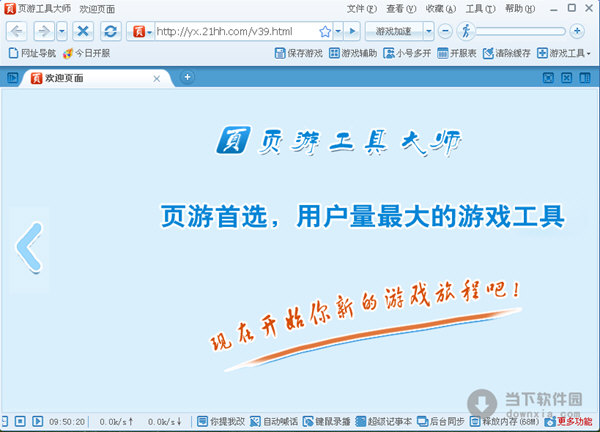Open 开服表 toolbar item
Viewport: 600px width, 432px height.
point(457,53)
